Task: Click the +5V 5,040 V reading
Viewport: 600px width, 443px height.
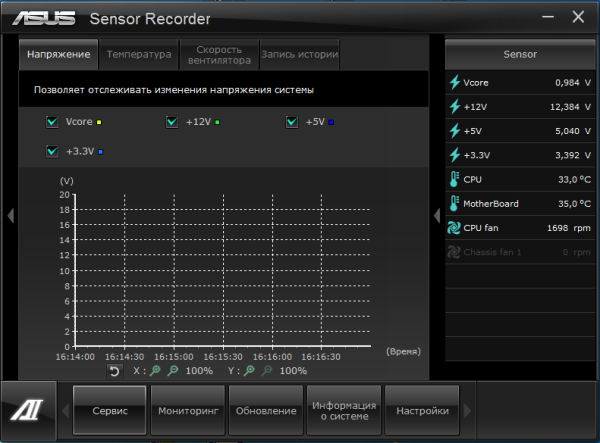Action: [572, 131]
